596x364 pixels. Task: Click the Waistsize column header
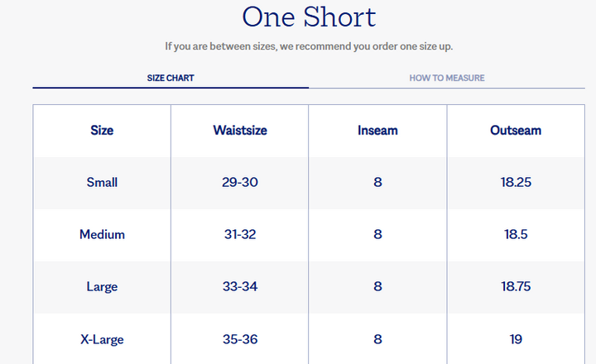(240, 131)
